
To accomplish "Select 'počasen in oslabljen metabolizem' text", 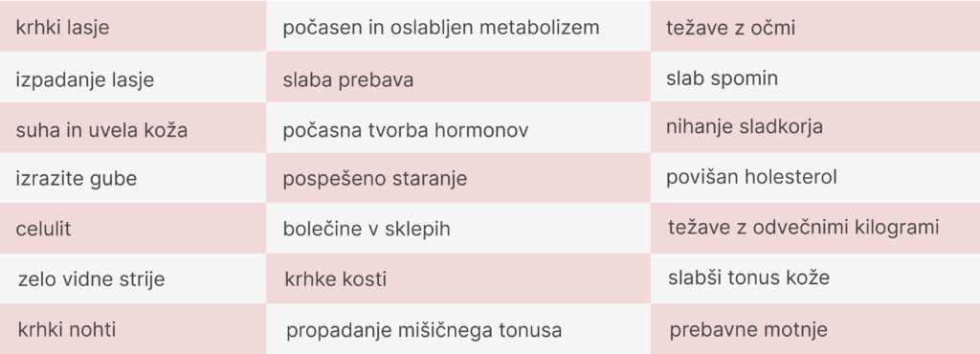I will tap(440, 28).
